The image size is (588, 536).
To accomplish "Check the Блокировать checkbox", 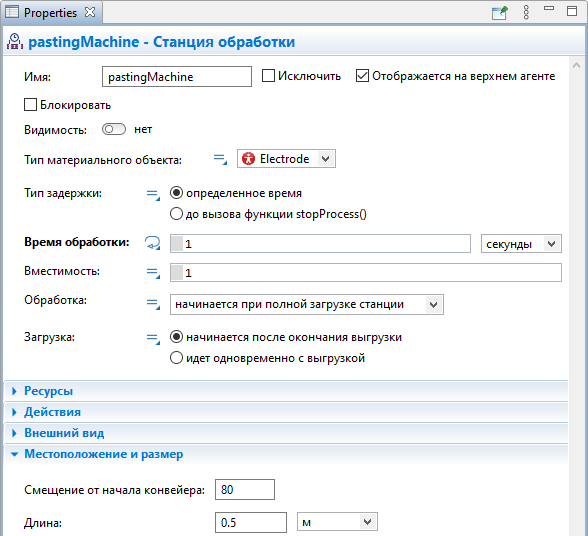I will pyautogui.click(x=30, y=105).
